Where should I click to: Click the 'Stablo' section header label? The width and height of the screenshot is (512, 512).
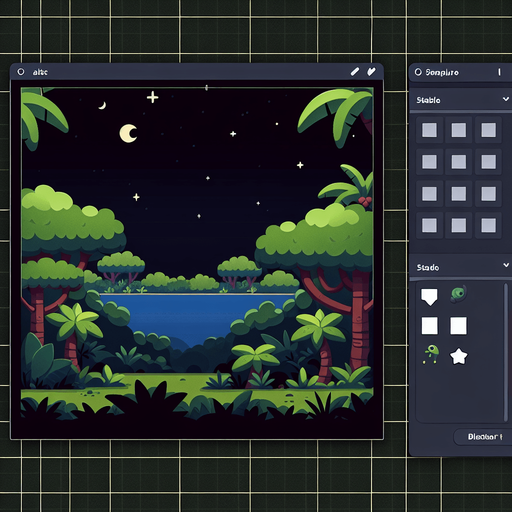428,100
